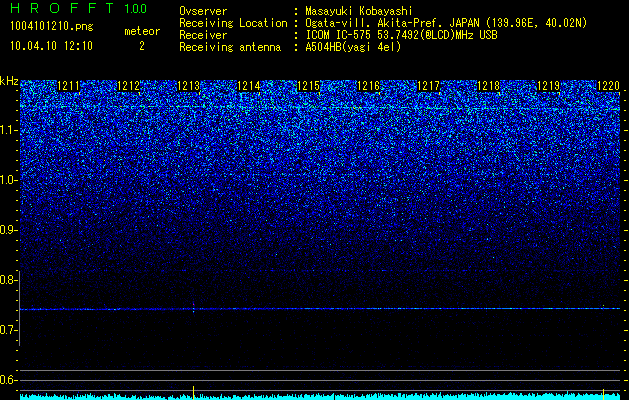629x400 pixels.
Task: Select the name Masayuki Kobayashi
Action: [x=359, y=11]
